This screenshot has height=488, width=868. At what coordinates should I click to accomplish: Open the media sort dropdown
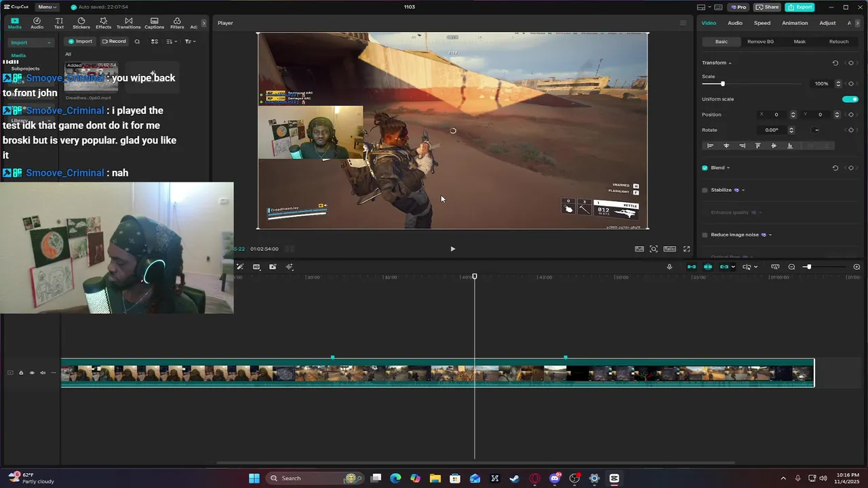[x=172, y=41]
